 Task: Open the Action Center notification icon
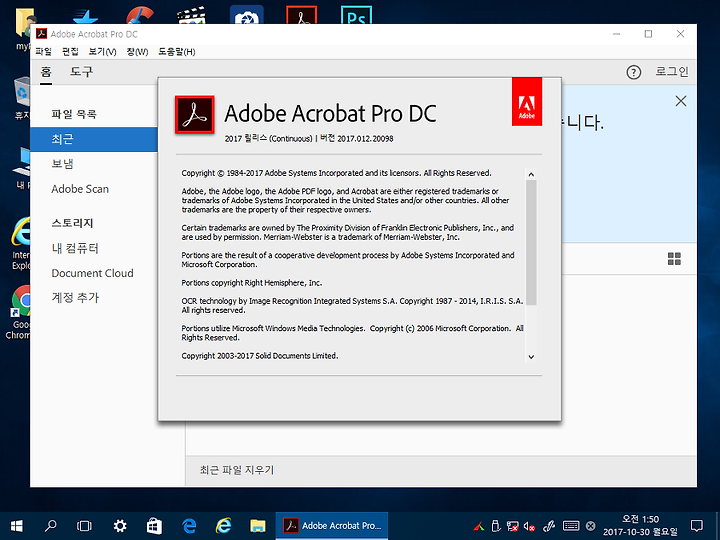tap(697, 526)
